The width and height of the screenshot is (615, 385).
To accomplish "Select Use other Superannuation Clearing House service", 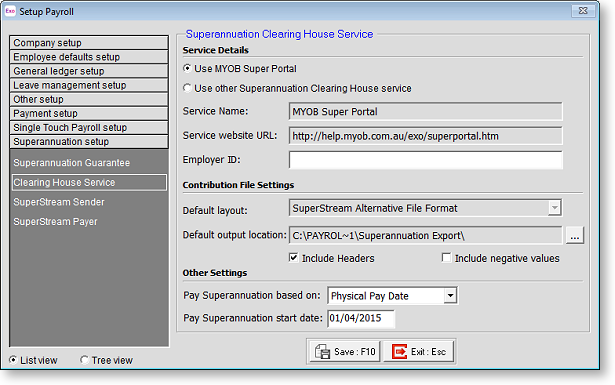I will point(187,88).
